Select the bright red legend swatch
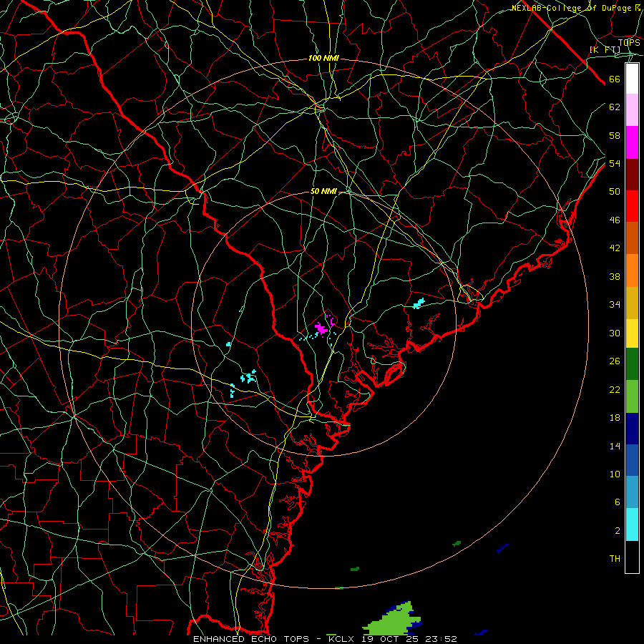Image resolution: width=644 pixels, height=644 pixels. 632,206
